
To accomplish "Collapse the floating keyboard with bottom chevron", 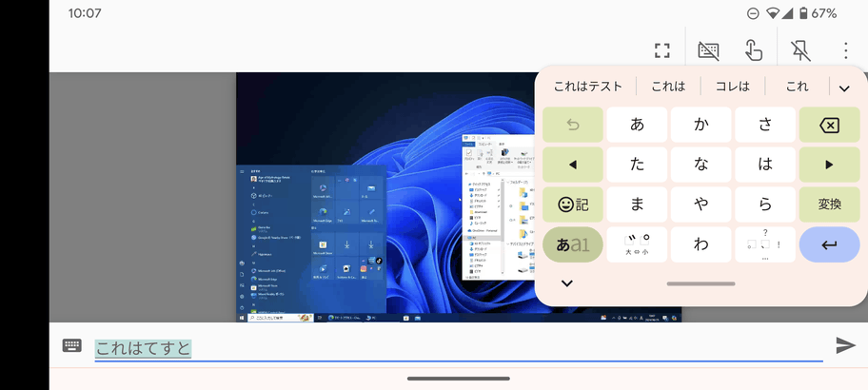I will coord(567,283).
